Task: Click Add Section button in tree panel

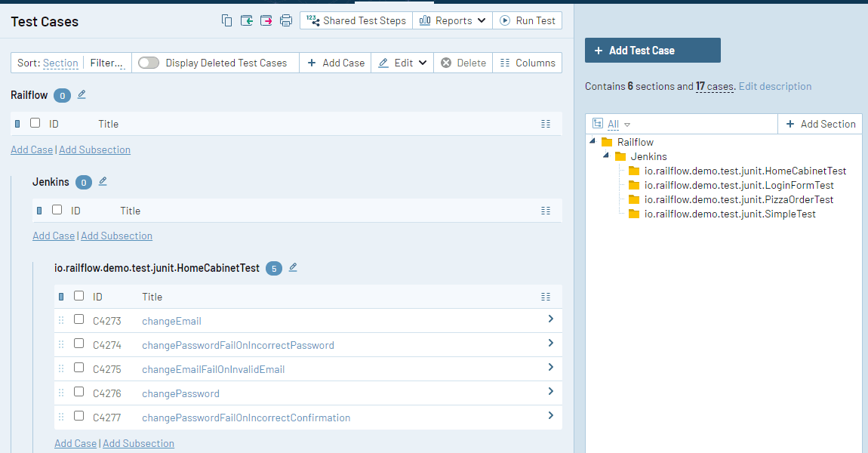Action: click(820, 124)
